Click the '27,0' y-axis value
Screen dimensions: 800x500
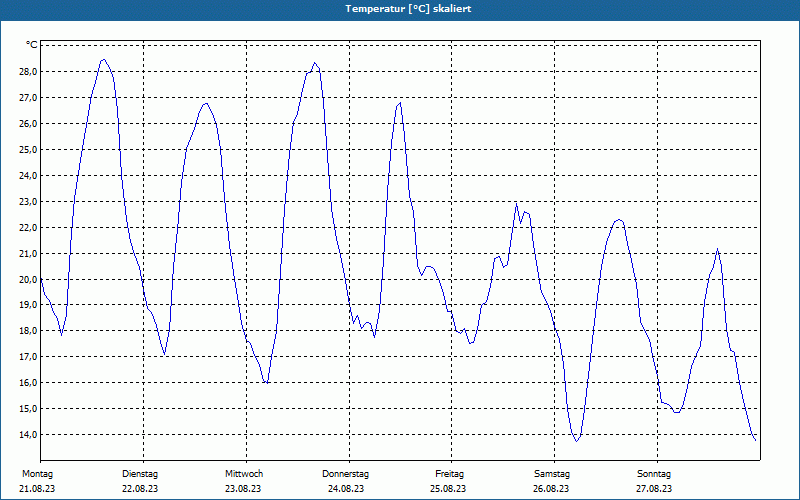tap(28, 98)
